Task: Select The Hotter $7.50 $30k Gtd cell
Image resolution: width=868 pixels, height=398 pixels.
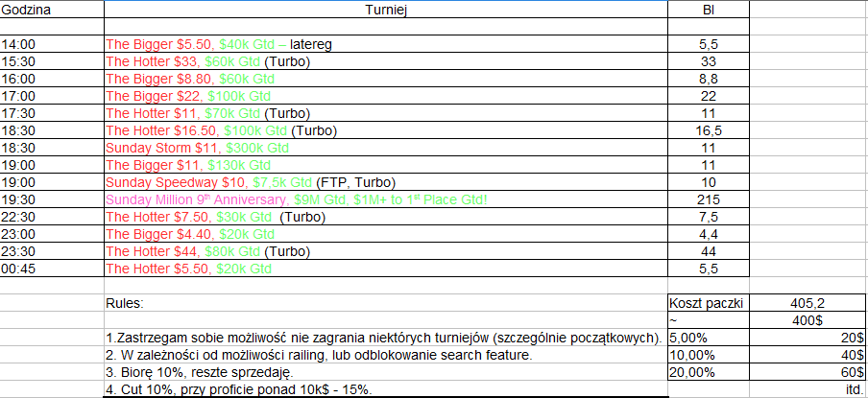Action: point(386,217)
